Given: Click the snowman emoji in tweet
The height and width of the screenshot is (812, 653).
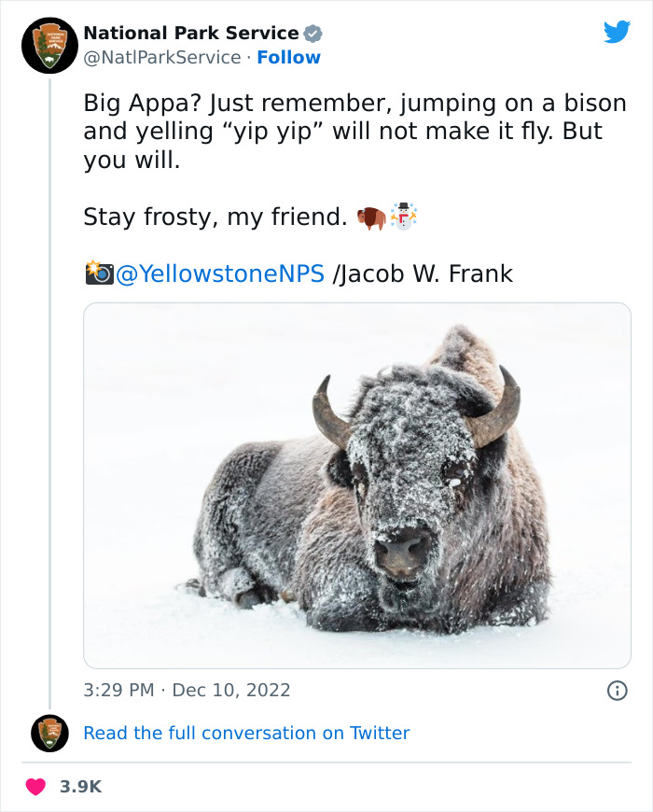Looking at the screenshot, I should pyautogui.click(x=403, y=217).
